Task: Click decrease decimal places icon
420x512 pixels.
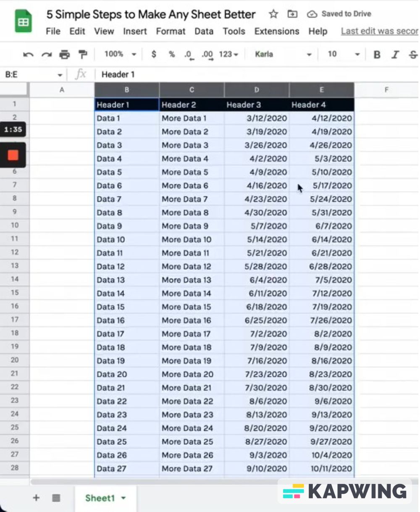Action: 189,55
